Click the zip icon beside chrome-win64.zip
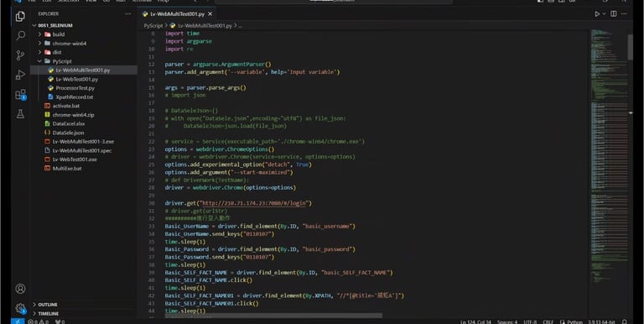 (47, 115)
